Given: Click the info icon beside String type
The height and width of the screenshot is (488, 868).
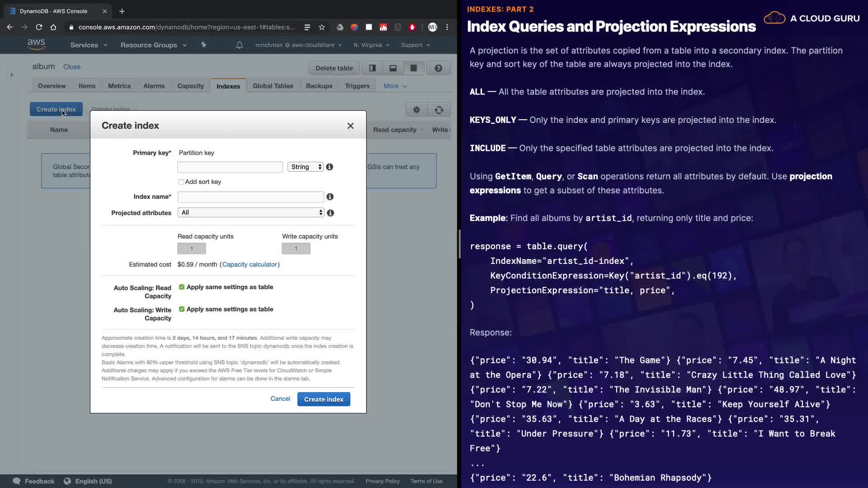Looking at the screenshot, I should pyautogui.click(x=330, y=167).
